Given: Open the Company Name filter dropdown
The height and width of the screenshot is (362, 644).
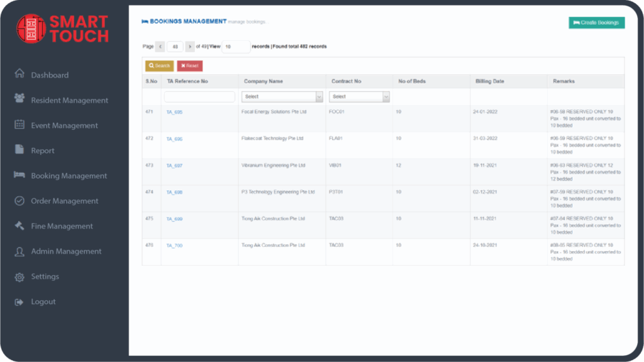Looking at the screenshot, I should click(x=282, y=97).
